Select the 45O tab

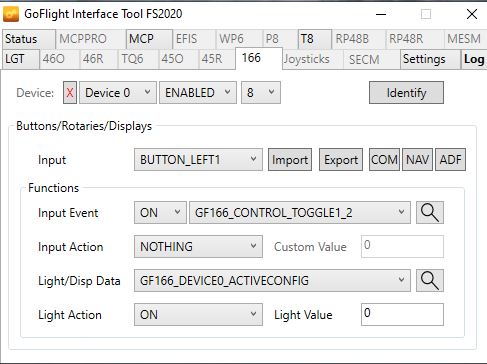pyautogui.click(x=178, y=59)
